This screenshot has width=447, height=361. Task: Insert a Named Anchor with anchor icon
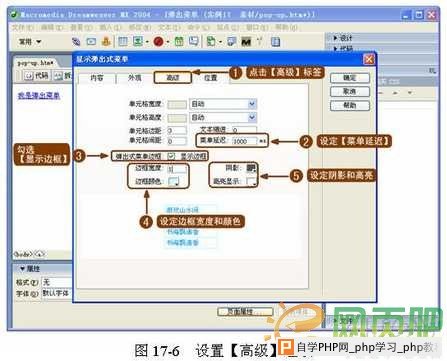click(x=106, y=42)
